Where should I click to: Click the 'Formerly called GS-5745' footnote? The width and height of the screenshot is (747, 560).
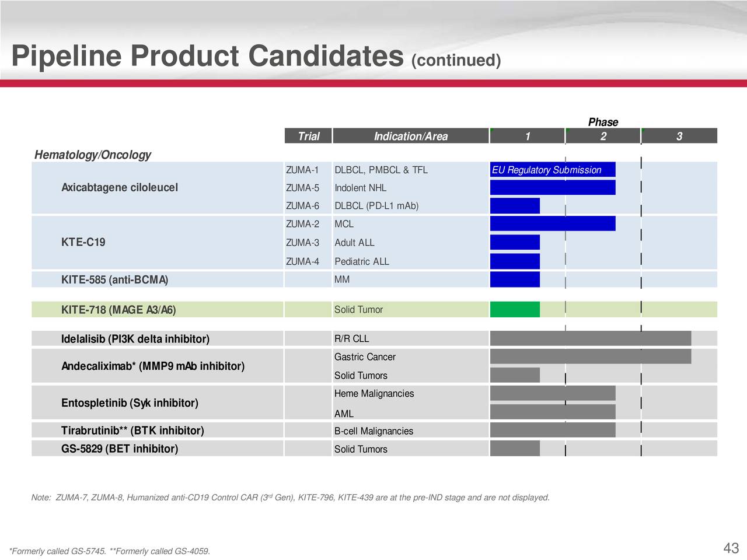coord(57,552)
